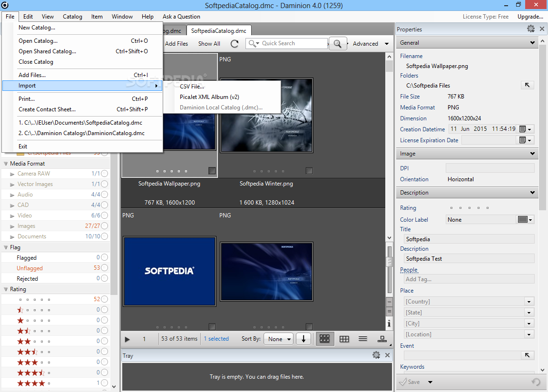The width and height of the screenshot is (548, 392).
Task: Collapse the Rating tree section
Action: click(6, 289)
